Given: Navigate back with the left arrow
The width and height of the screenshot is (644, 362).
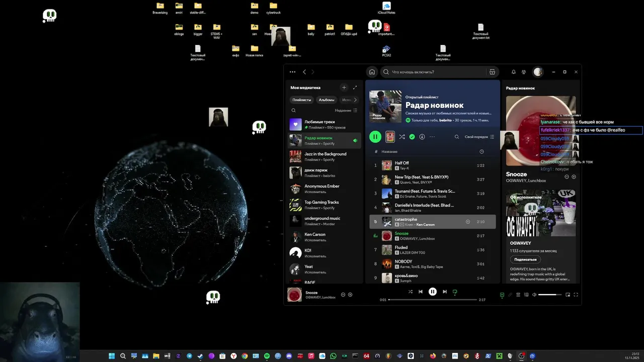Looking at the screenshot, I should [304, 72].
